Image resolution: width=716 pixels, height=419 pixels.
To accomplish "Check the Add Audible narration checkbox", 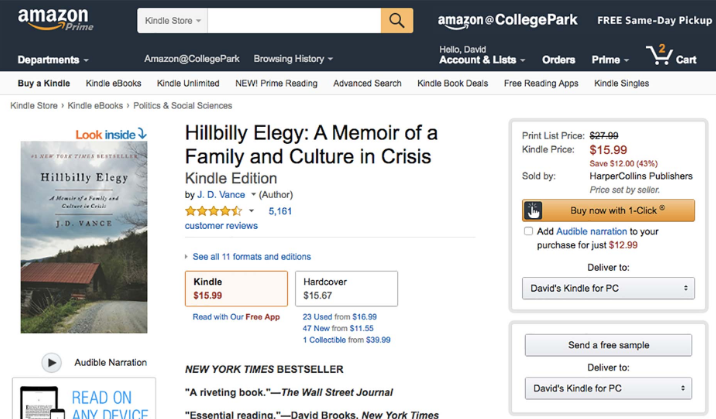I will tap(529, 231).
